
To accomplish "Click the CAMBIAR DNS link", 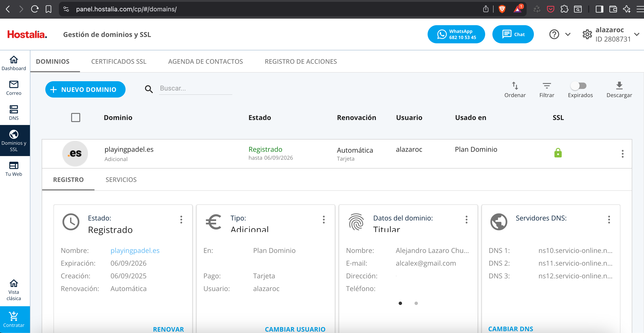I will coord(511,328).
